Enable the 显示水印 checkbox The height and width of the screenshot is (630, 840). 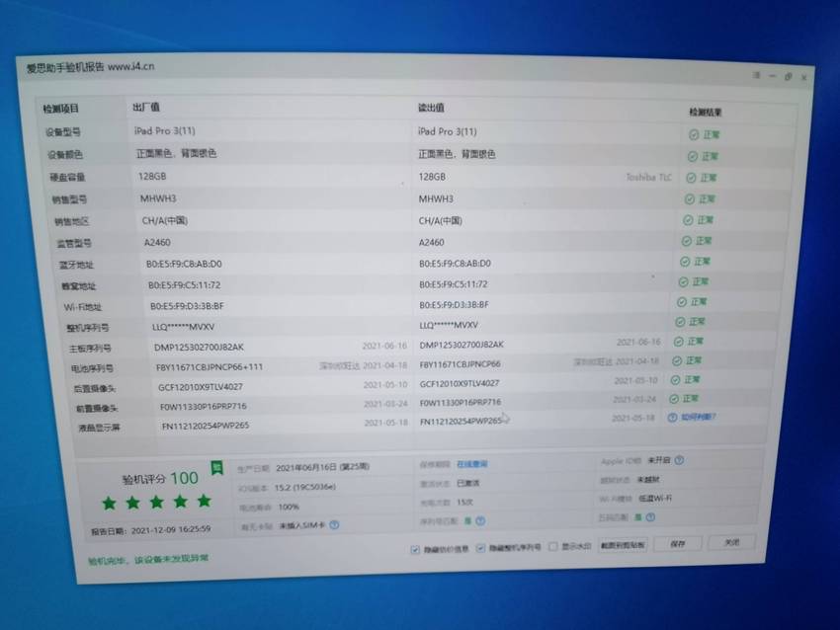[x=552, y=546]
